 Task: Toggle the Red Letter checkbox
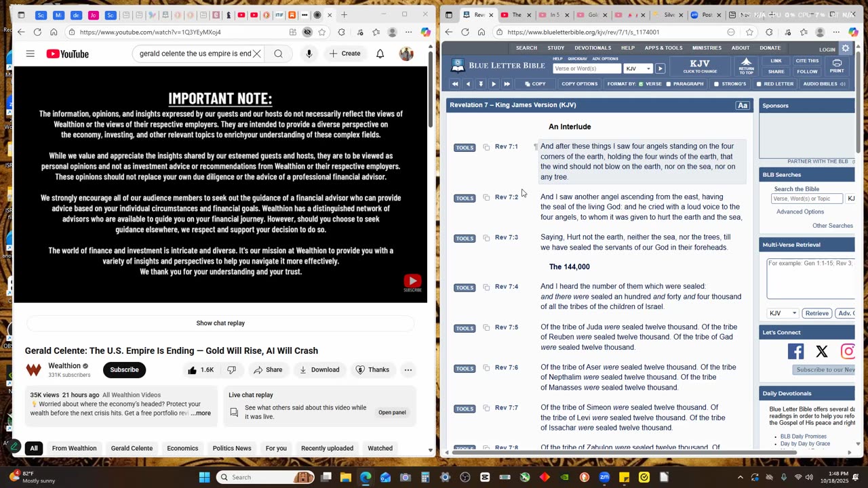tap(759, 84)
